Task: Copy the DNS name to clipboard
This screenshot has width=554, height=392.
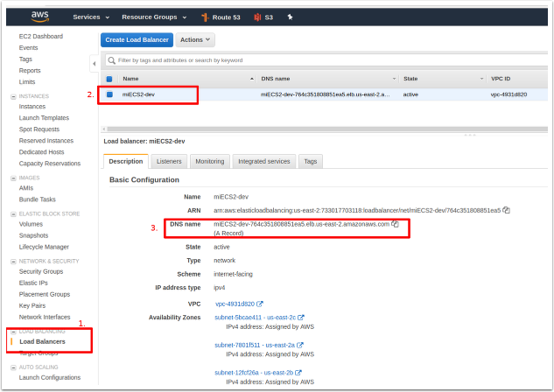Action: pos(395,224)
